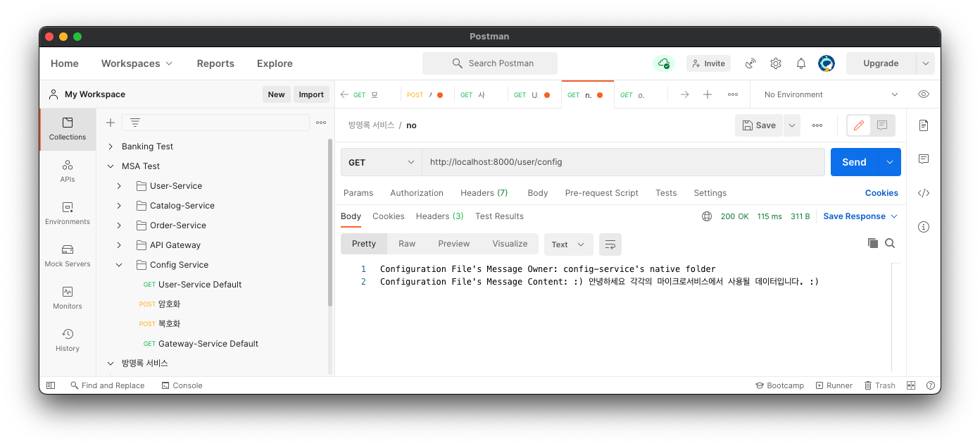Open the settings gear icon
Image resolution: width=980 pixels, height=446 pixels.
click(776, 63)
